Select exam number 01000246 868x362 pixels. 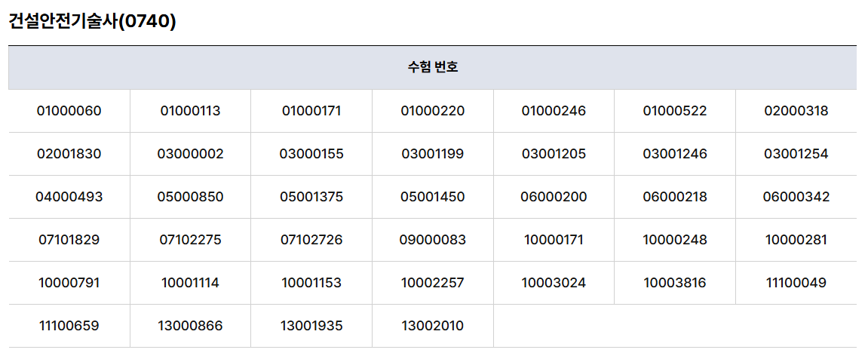click(554, 111)
